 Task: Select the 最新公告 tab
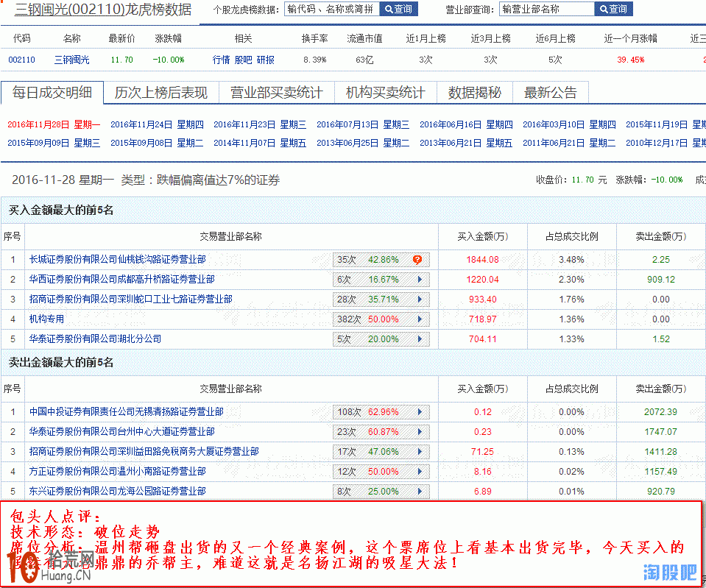tap(550, 93)
